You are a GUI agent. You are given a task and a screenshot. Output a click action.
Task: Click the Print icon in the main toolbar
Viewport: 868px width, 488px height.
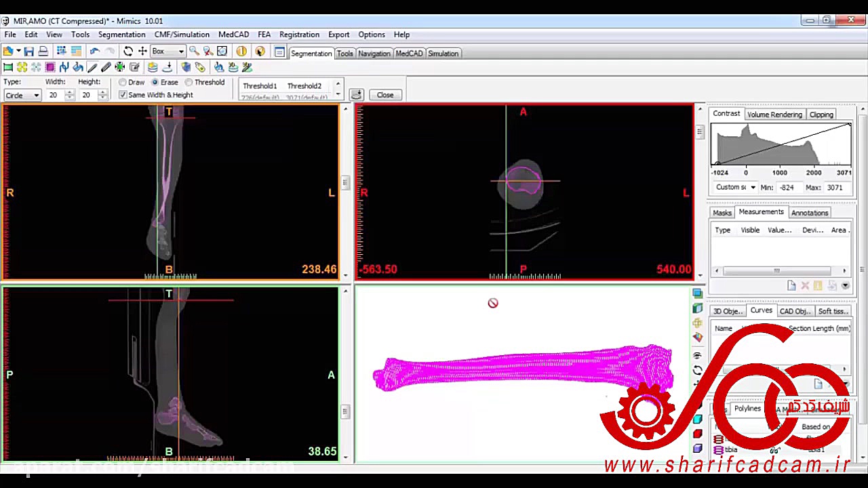click(x=43, y=51)
